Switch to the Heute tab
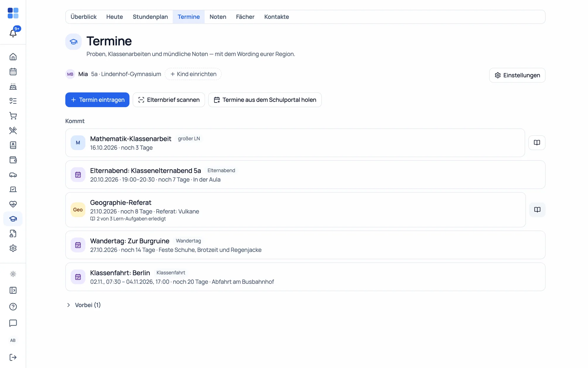588x368 pixels. [x=115, y=17]
